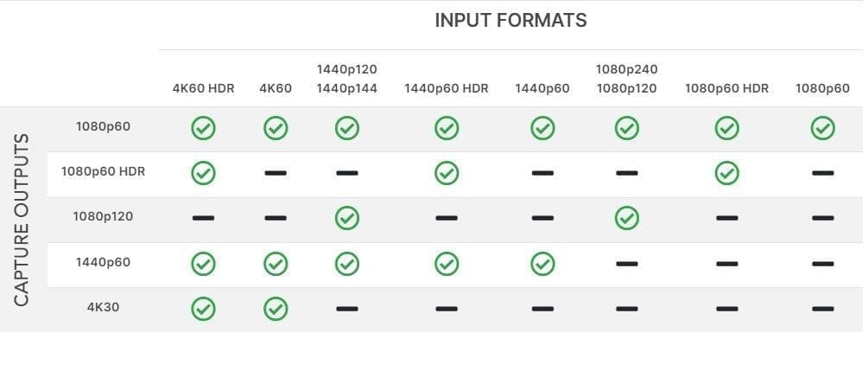
Task: Click the checkmark for 4K30 output, 4K60 input
Action: (x=276, y=308)
